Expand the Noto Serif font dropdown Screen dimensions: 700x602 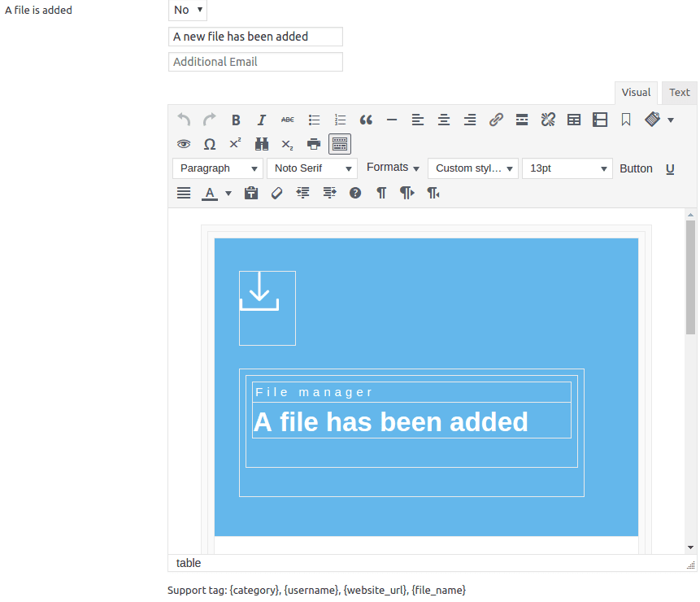coord(311,168)
